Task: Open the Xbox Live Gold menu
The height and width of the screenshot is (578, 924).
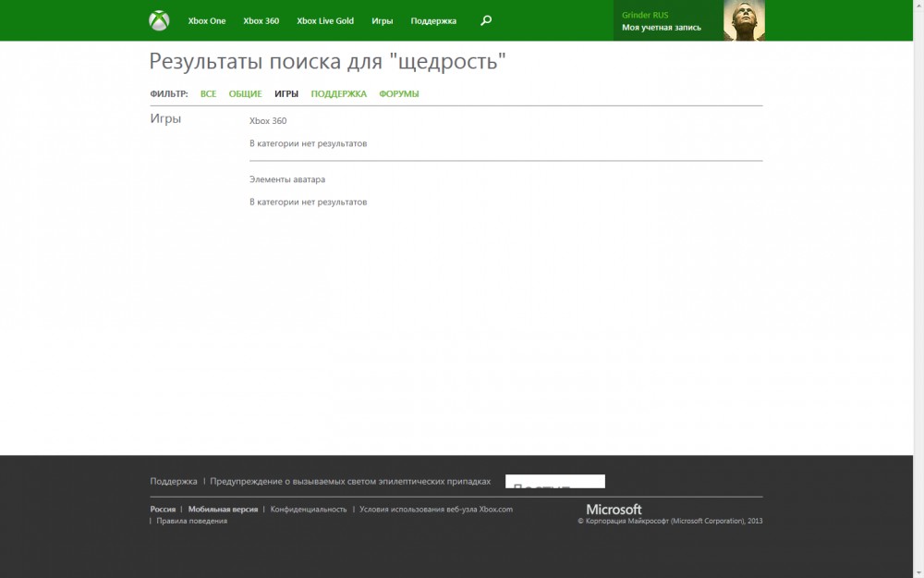Action: (325, 20)
